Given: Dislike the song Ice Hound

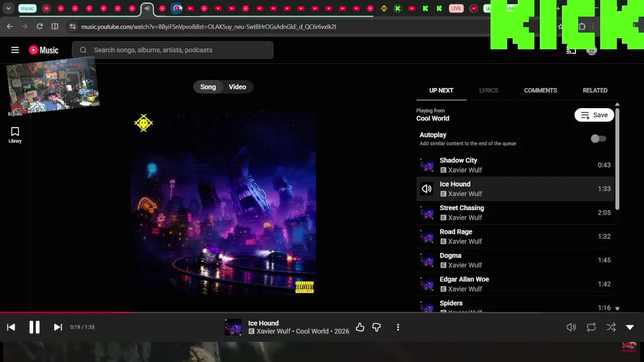Looking at the screenshot, I should coord(376,327).
